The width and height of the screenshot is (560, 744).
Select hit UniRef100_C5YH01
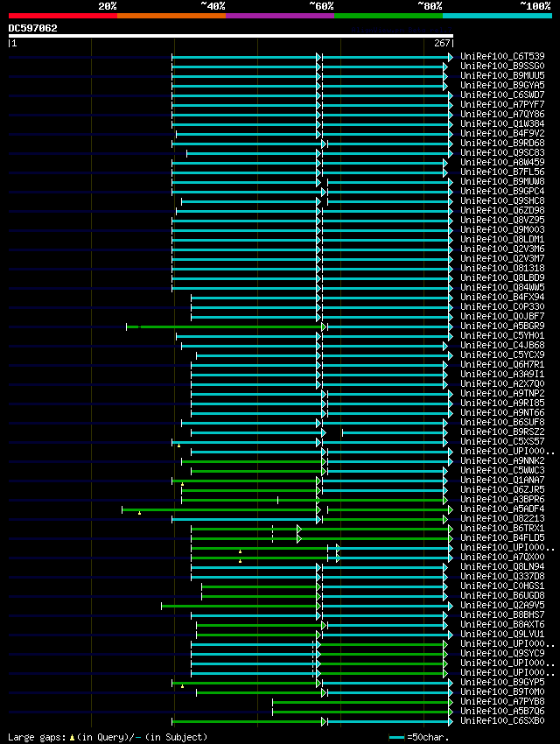pyautogui.click(x=502, y=335)
